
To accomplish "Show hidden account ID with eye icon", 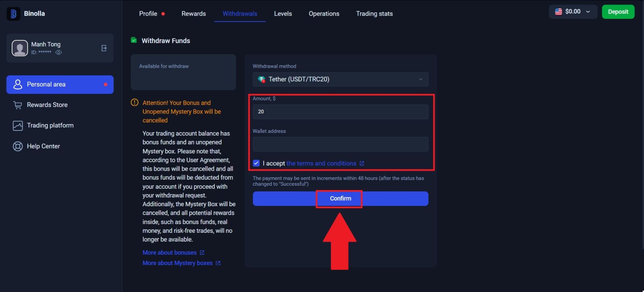I will pyautogui.click(x=59, y=52).
